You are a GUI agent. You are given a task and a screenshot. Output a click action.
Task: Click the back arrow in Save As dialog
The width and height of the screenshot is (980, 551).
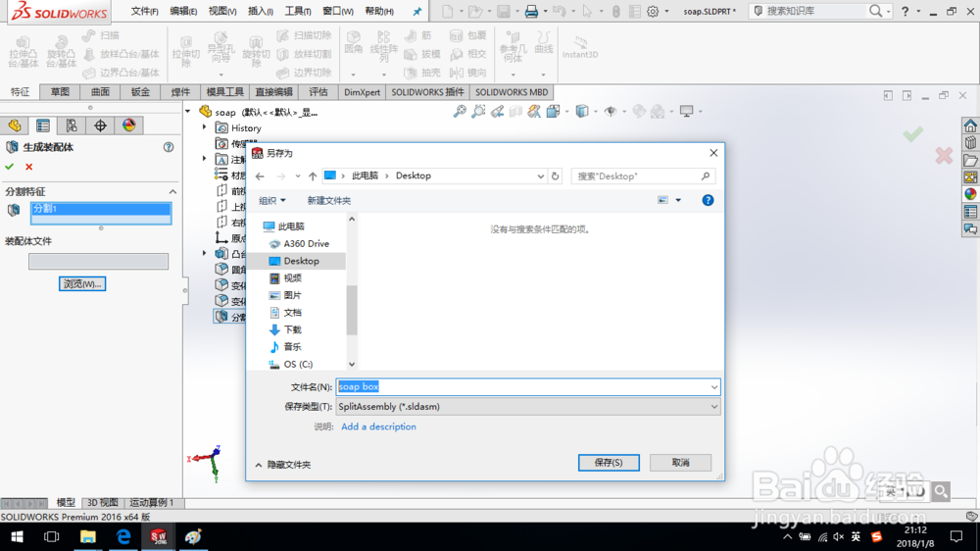260,176
